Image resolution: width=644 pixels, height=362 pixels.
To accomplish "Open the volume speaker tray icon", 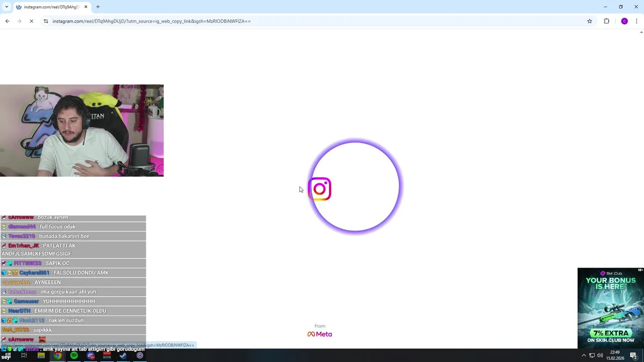I will click(600, 355).
